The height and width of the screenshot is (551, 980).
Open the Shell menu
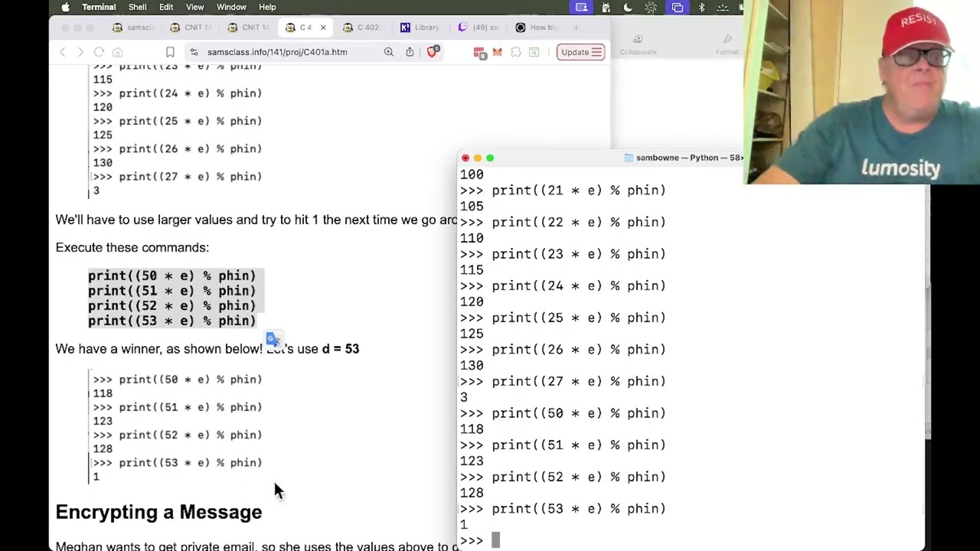click(138, 8)
